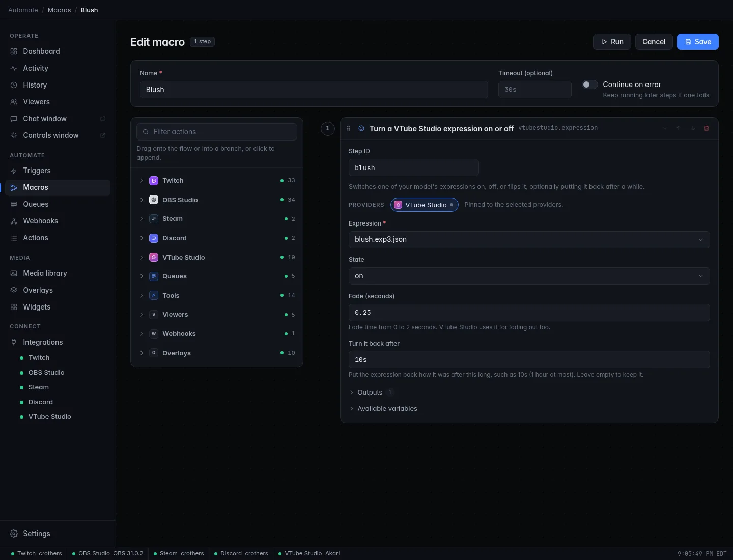The image size is (733, 560).
Task: Click the VTube Studio icon in actions list
Action: pos(154,257)
